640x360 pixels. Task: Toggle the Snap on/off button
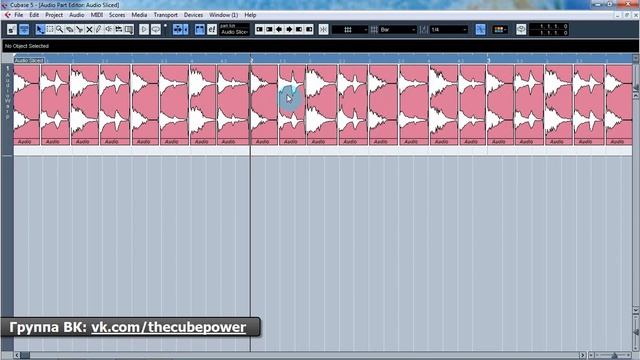[480, 29]
